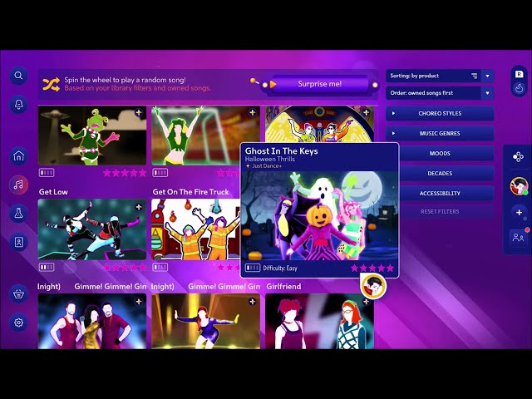Click plus icon on Girlfriend tile

(366, 302)
